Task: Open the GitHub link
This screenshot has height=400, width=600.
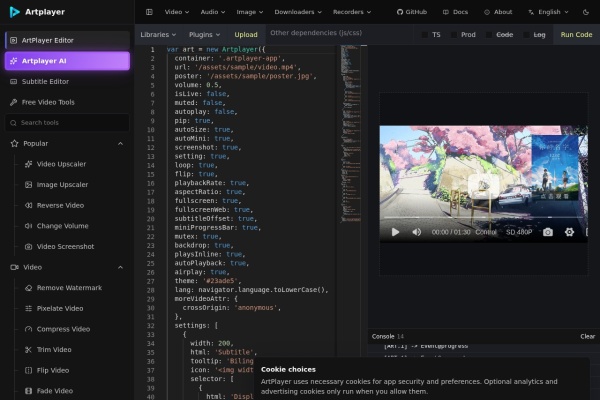Action: [x=412, y=12]
